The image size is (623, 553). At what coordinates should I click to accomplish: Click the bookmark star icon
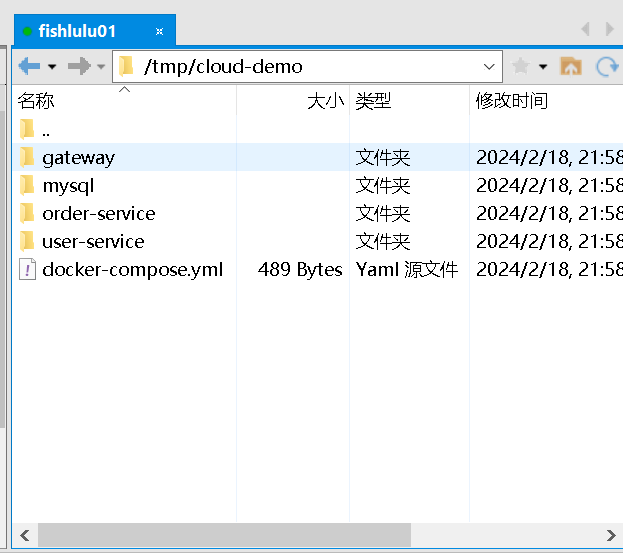click(x=520, y=67)
